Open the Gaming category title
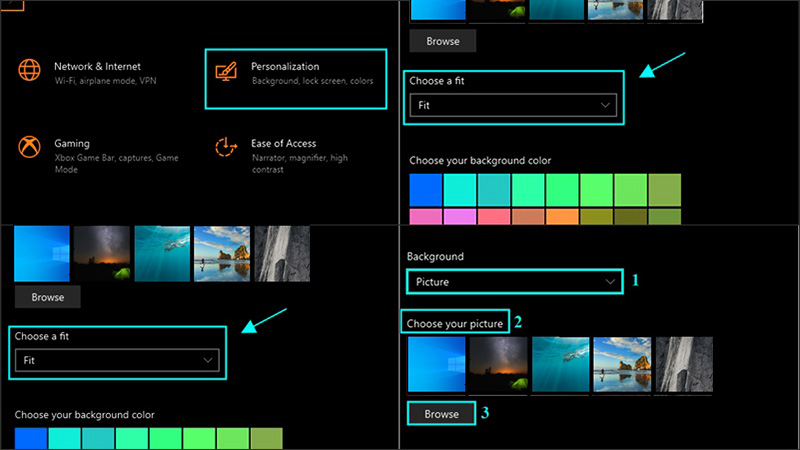800x450 pixels. [x=72, y=143]
